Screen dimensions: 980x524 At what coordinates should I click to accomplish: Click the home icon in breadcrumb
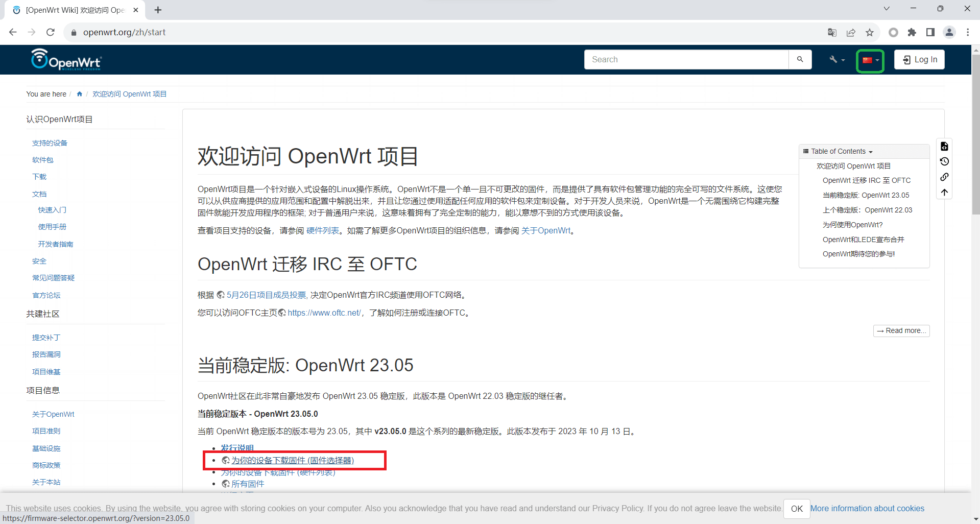point(79,94)
